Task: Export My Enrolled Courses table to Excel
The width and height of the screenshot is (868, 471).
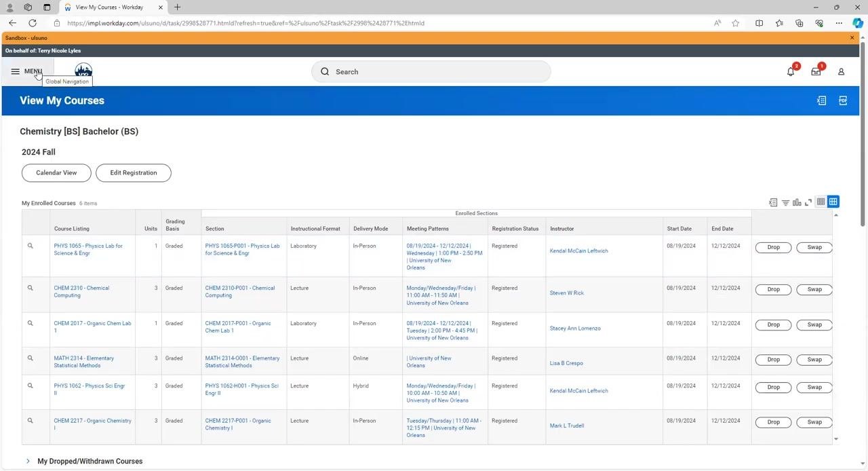Action: 773,202
